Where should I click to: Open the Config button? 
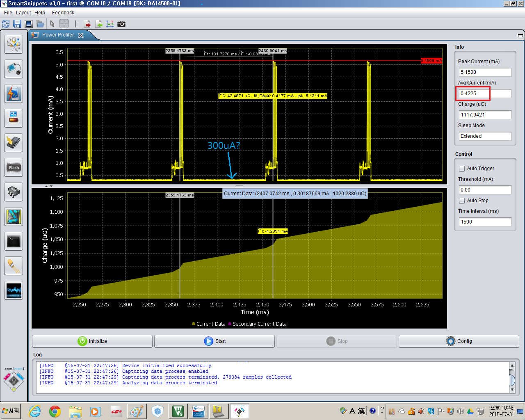coord(459,341)
